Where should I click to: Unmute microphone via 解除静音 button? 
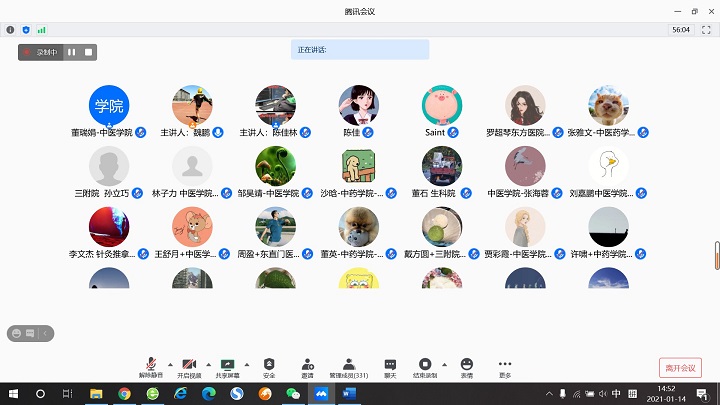[150, 366]
